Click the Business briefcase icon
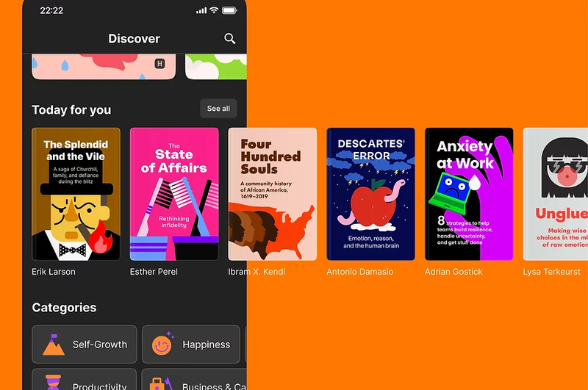The image size is (588, 390). coord(160,383)
